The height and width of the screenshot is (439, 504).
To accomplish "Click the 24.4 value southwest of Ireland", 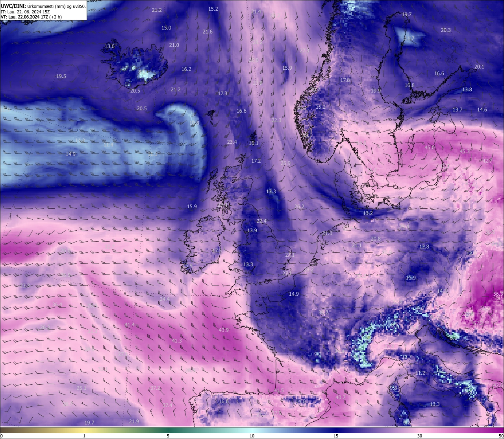I will click(165, 299).
